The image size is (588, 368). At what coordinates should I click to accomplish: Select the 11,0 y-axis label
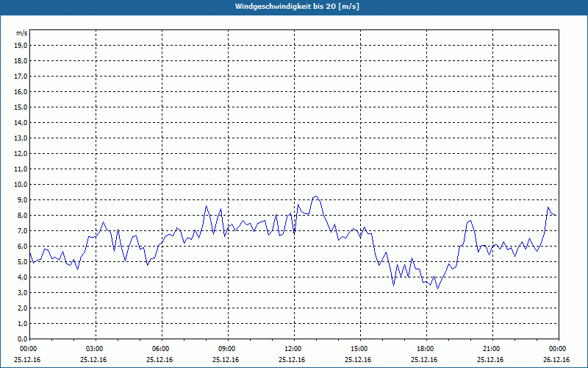point(21,169)
